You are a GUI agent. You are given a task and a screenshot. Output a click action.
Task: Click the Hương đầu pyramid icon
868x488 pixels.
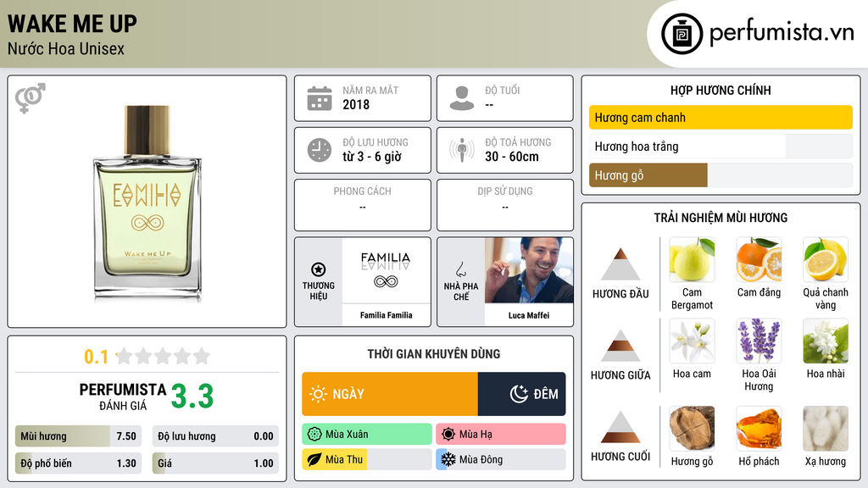pyautogui.click(x=620, y=264)
